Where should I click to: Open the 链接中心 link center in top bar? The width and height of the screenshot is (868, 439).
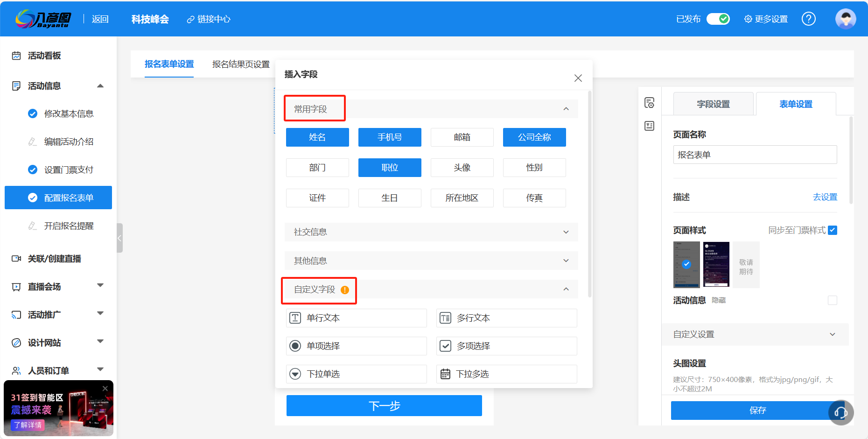pos(209,19)
